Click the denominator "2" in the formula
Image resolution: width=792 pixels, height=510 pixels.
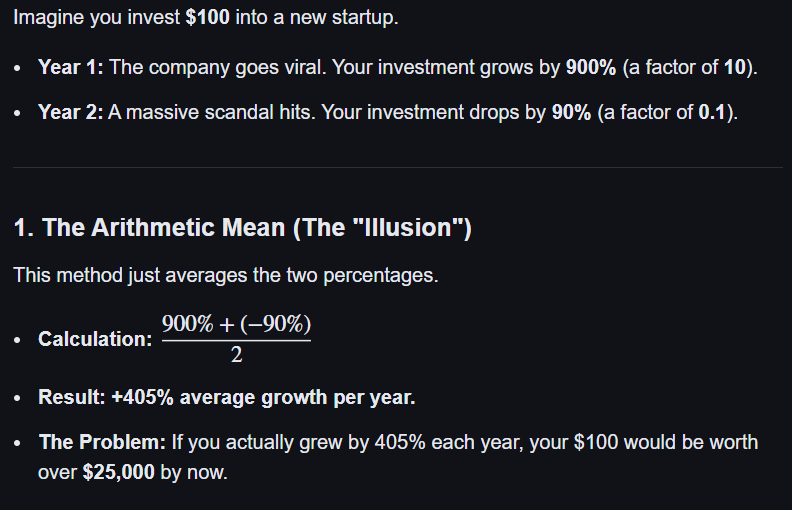(236, 355)
